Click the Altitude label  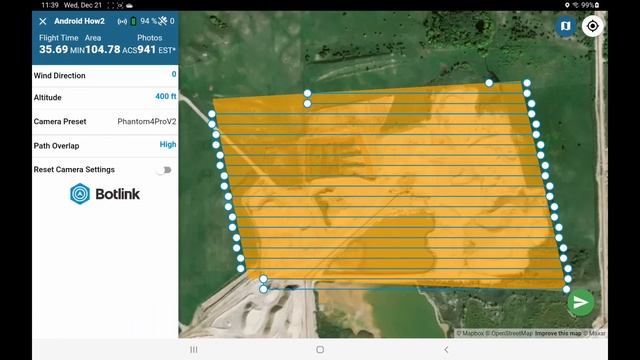[x=47, y=98]
